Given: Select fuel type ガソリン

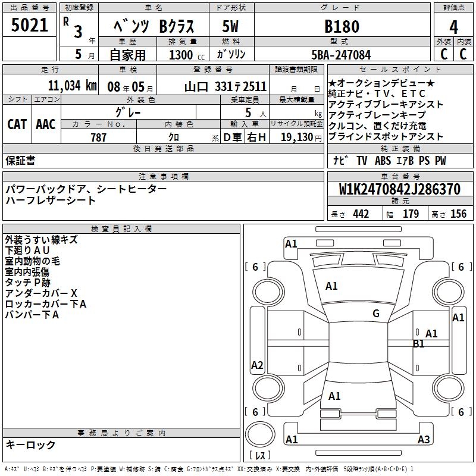Looking at the screenshot, I should point(231,54).
